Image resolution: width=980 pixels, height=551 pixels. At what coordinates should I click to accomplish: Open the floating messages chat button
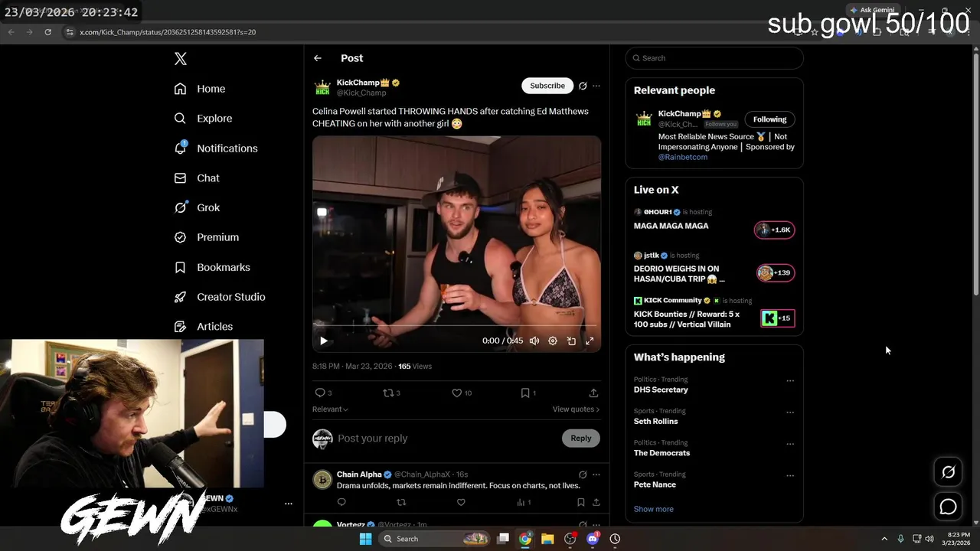(948, 507)
